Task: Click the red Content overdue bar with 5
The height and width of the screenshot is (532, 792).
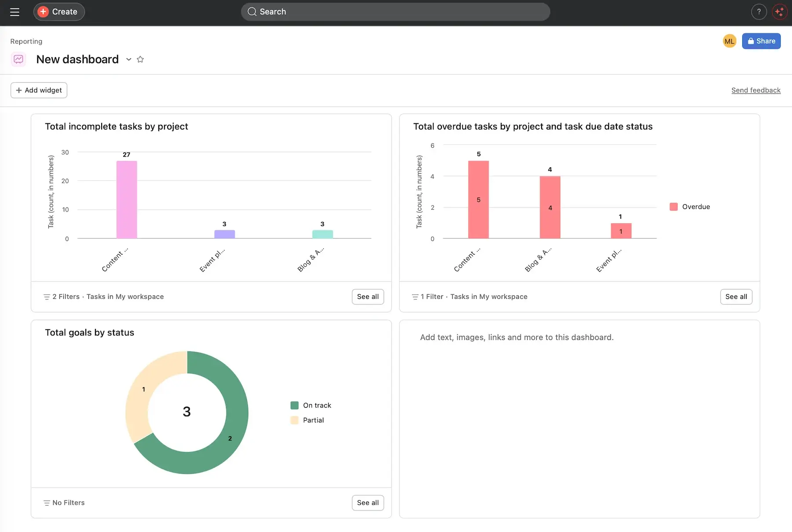Action: click(478, 200)
